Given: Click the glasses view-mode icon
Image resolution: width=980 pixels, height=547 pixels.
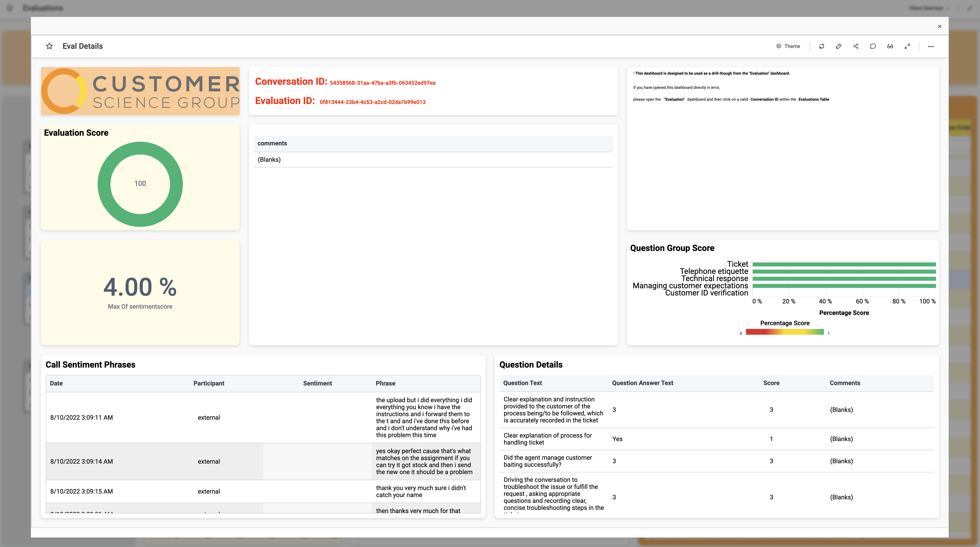Looking at the screenshot, I should coord(890,46).
